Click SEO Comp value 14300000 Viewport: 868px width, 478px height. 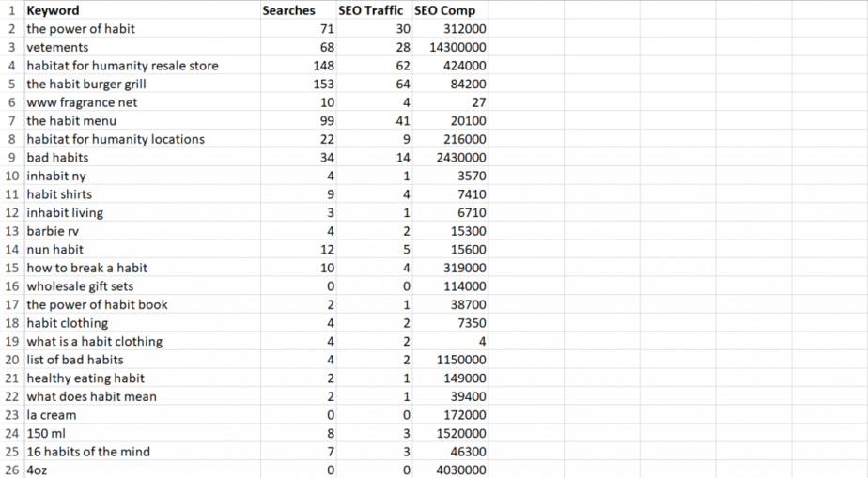tap(450, 47)
